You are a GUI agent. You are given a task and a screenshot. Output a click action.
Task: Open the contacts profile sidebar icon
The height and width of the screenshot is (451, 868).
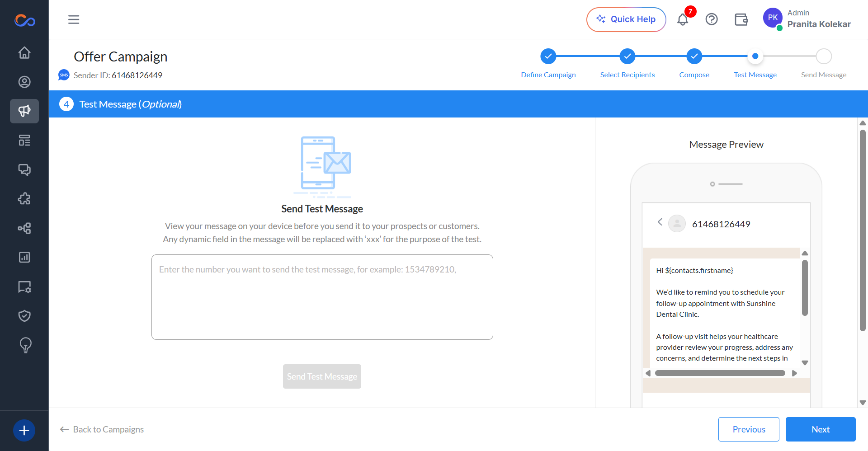tap(24, 82)
